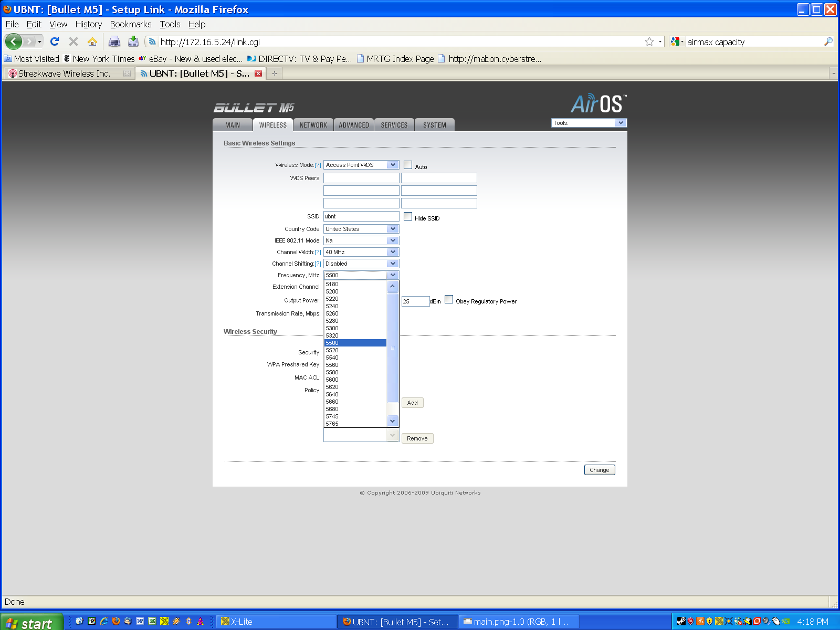Bookmark the page with the star icon
The width and height of the screenshot is (840, 630).
(649, 41)
